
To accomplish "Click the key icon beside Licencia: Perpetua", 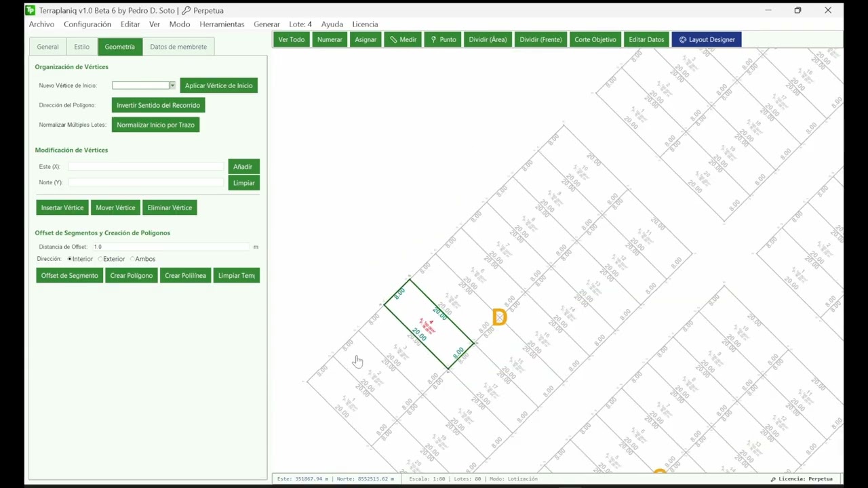I will pos(773,479).
